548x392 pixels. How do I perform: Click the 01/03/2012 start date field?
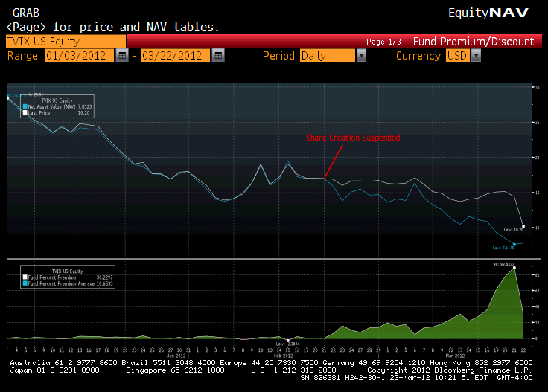tap(79, 56)
